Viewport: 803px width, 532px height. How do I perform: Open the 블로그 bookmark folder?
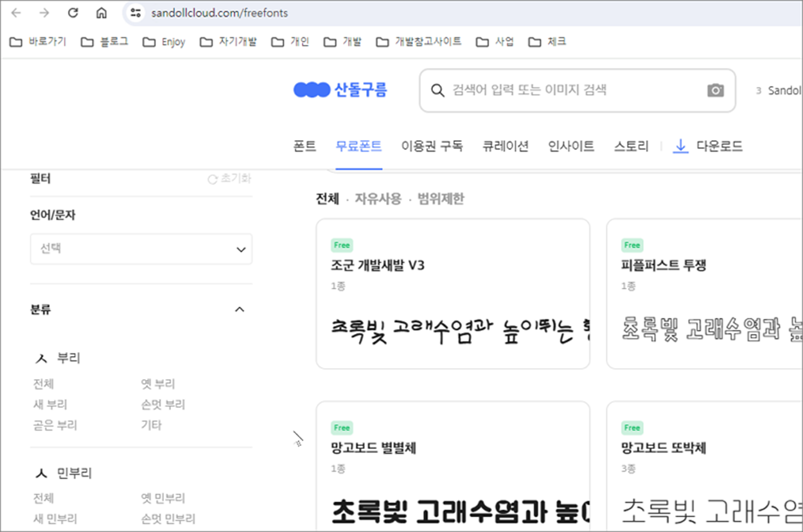tap(105, 42)
